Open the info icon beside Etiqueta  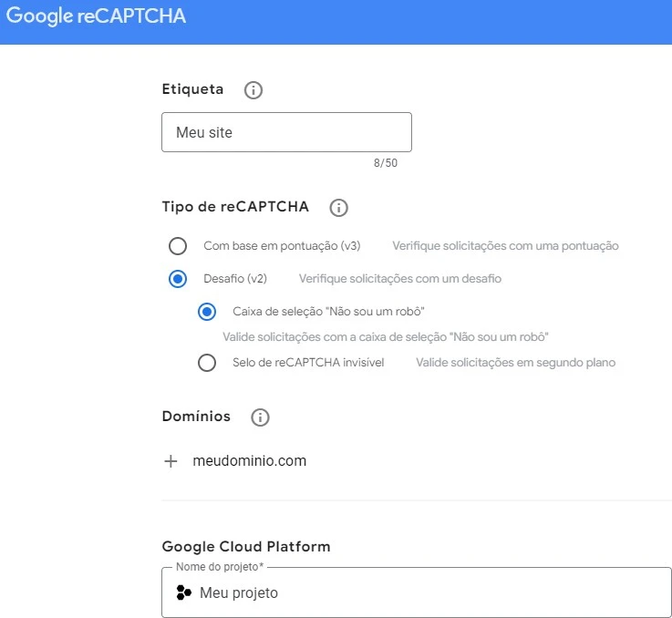(253, 90)
